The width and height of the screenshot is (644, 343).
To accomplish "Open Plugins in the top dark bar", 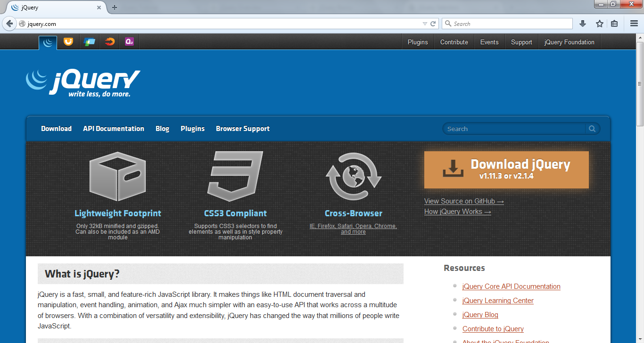I will coord(418,42).
